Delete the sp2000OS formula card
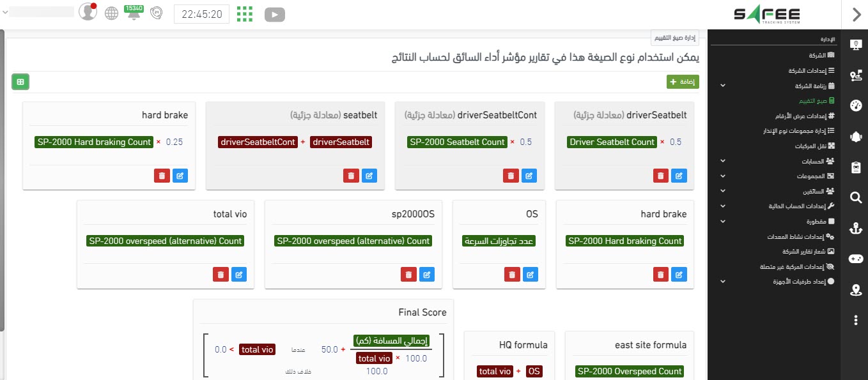Screen dimensions: 868x380 pyautogui.click(x=408, y=275)
